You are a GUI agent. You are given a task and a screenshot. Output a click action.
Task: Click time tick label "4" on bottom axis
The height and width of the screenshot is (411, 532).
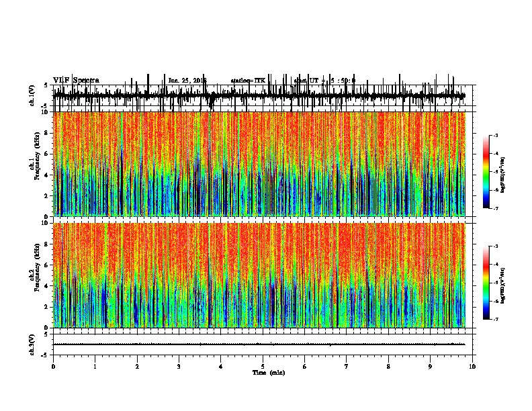coord(221,367)
